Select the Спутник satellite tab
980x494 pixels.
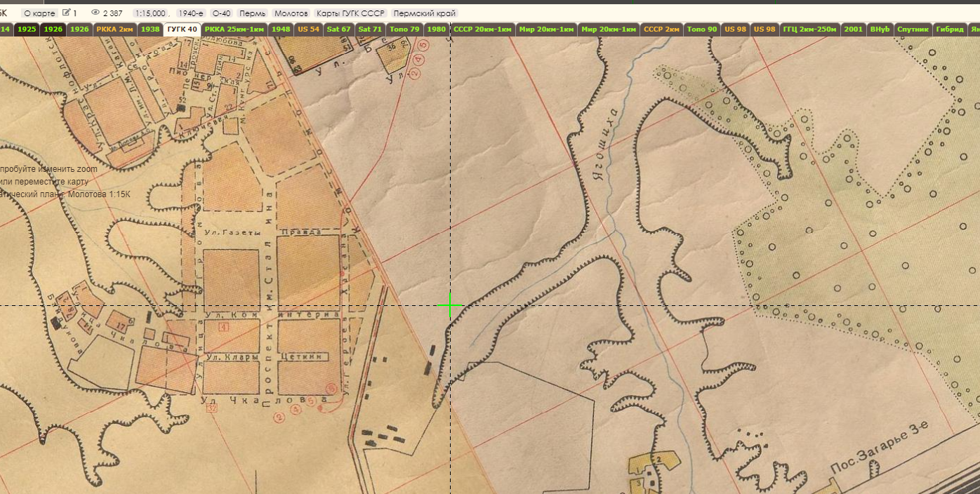coord(913,29)
